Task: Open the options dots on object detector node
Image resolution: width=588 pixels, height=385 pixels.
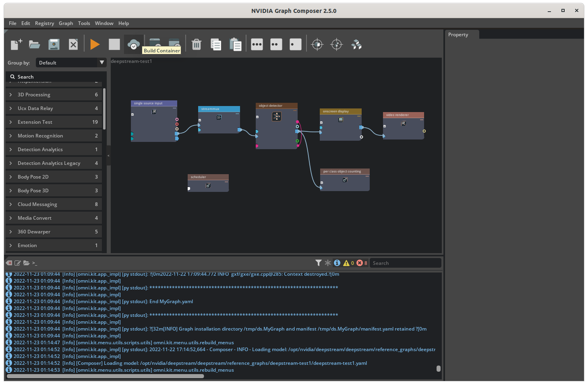Action: click(294, 110)
